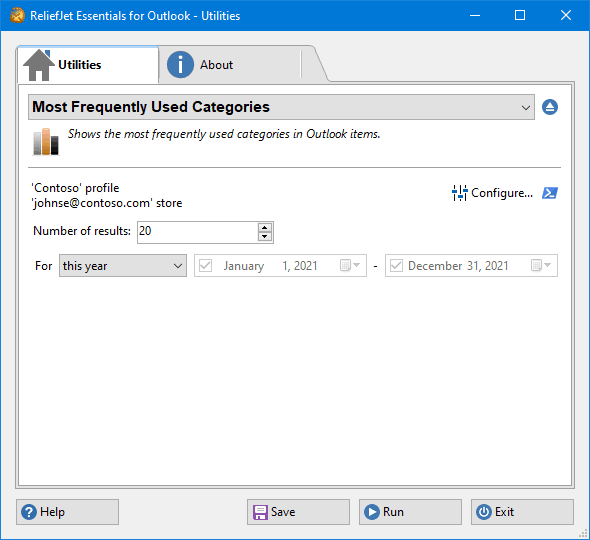Screen dimensions: 590x540
Task: Open the 'this year' period dropdown
Action: (123, 266)
